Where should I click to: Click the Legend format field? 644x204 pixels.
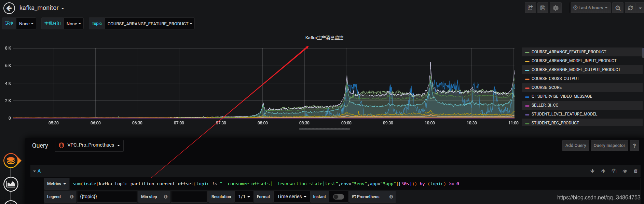tap(107, 197)
